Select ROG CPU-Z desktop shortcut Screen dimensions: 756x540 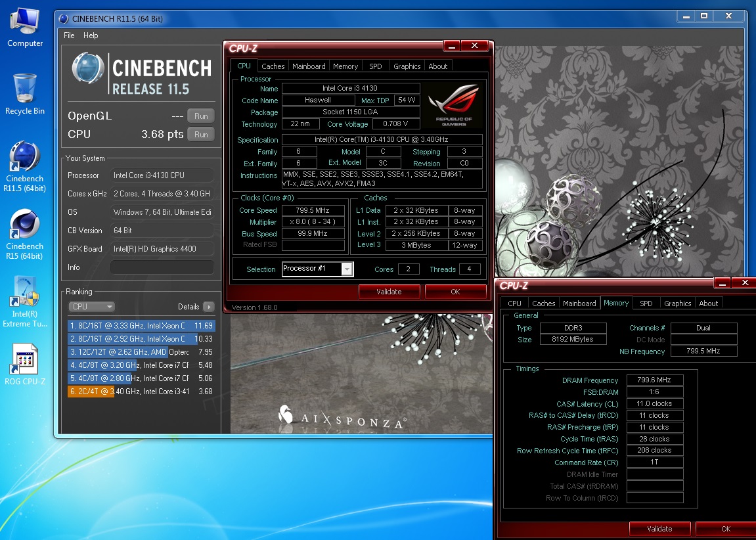24,365
